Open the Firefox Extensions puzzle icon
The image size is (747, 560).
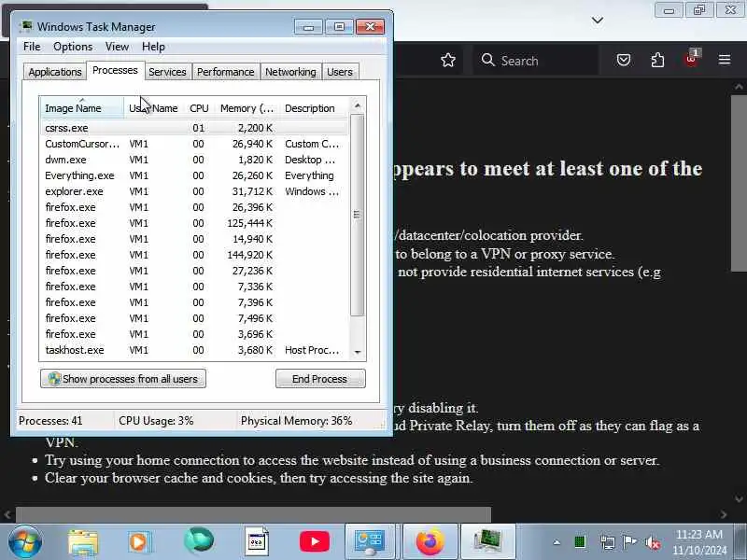pyautogui.click(x=657, y=60)
